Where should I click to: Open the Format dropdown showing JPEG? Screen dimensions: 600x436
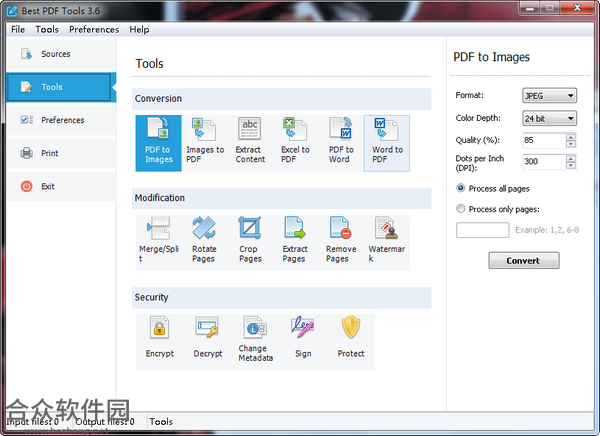(x=549, y=96)
